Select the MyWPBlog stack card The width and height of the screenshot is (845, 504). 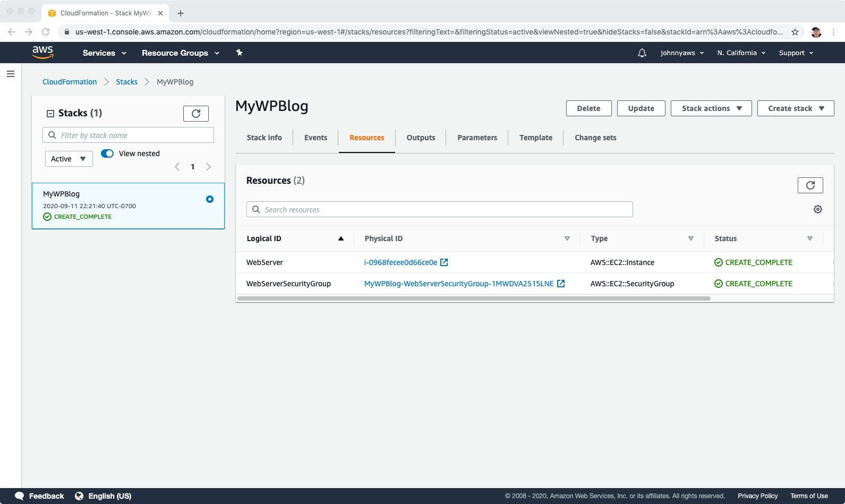coord(128,206)
